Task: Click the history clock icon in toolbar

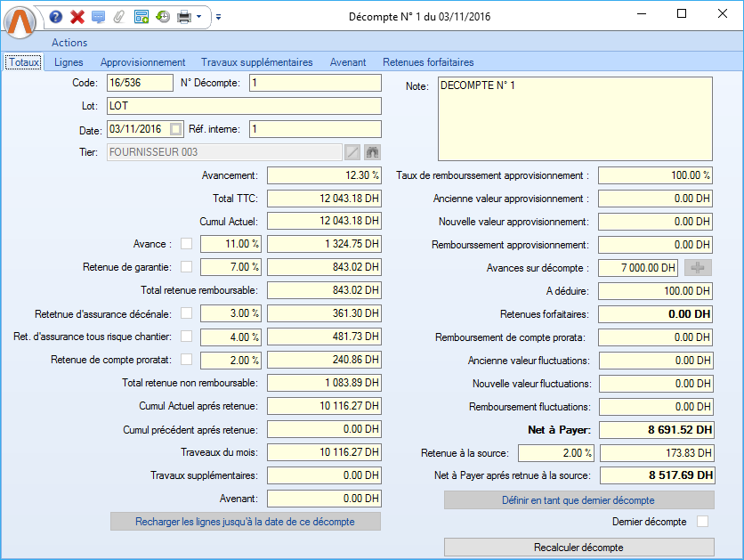Action: click(x=162, y=17)
